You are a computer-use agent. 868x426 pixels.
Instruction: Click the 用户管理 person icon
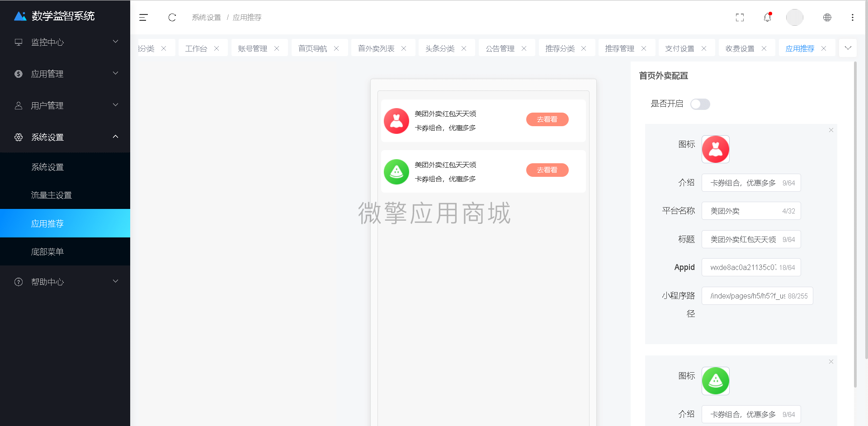click(19, 105)
